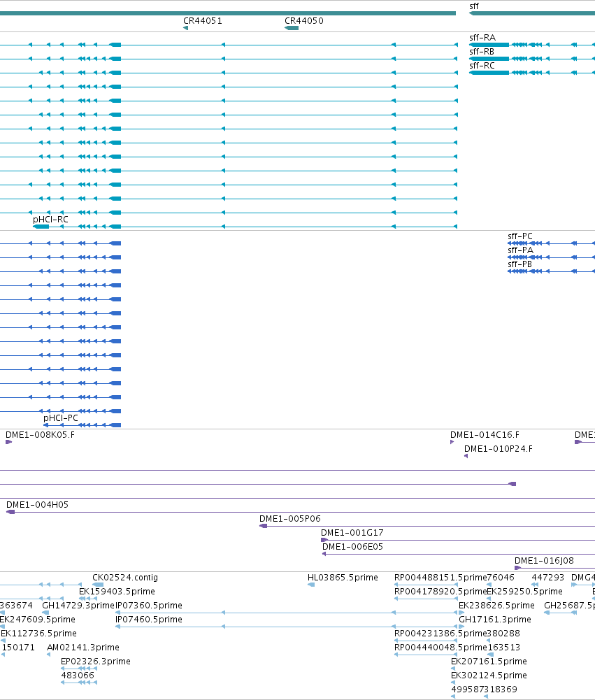
Task: Select the DME1-006E05 label
Action: click(x=352, y=547)
